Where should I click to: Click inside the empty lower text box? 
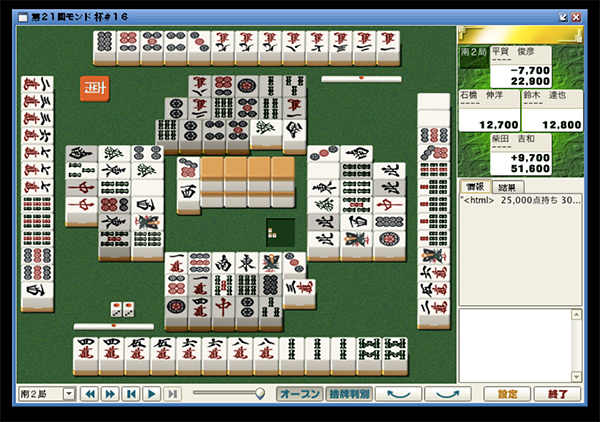(515, 345)
